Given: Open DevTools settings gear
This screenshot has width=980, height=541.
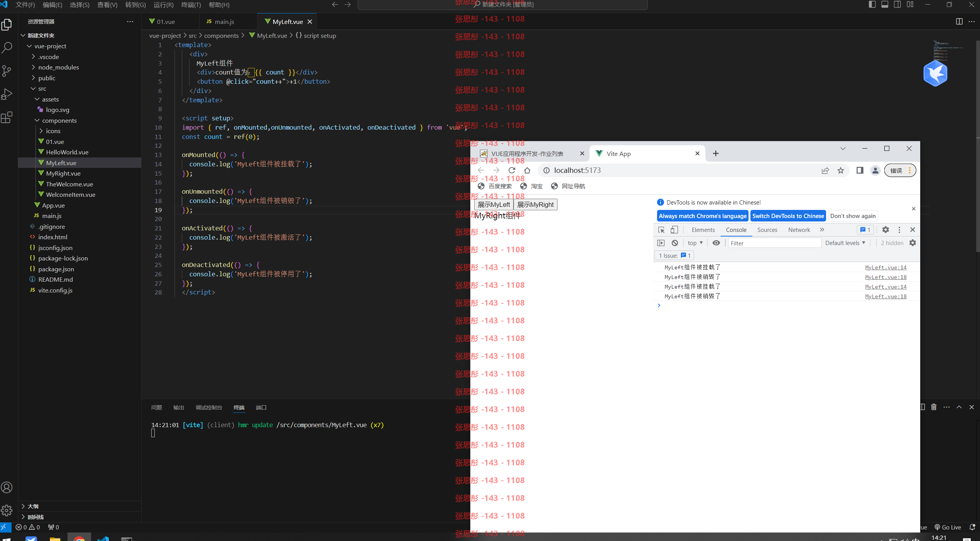Looking at the screenshot, I should pyautogui.click(x=886, y=230).
